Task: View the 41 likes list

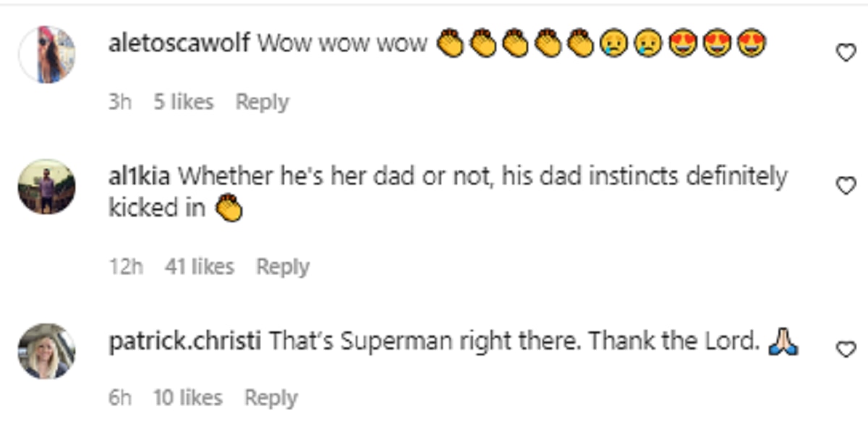Action: (x=199, y=267)
